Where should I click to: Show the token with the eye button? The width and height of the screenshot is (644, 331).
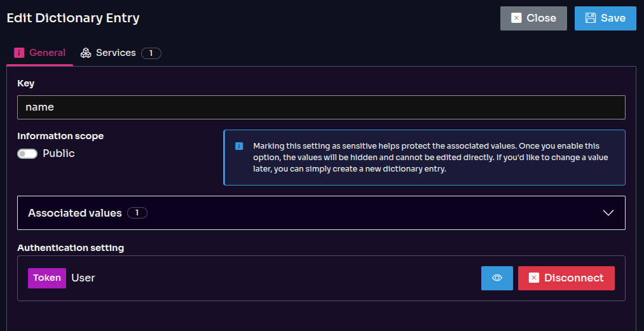click(x=497, y=278)
